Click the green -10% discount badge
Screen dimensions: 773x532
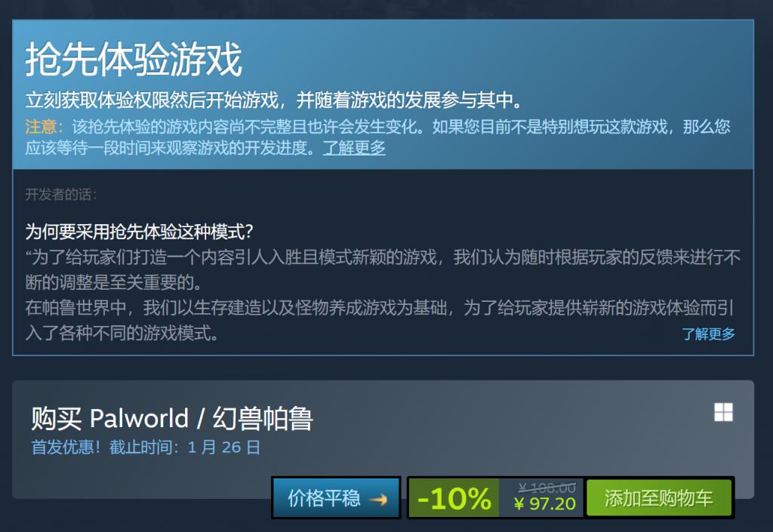pyautogui.click(x=454, y=498)
